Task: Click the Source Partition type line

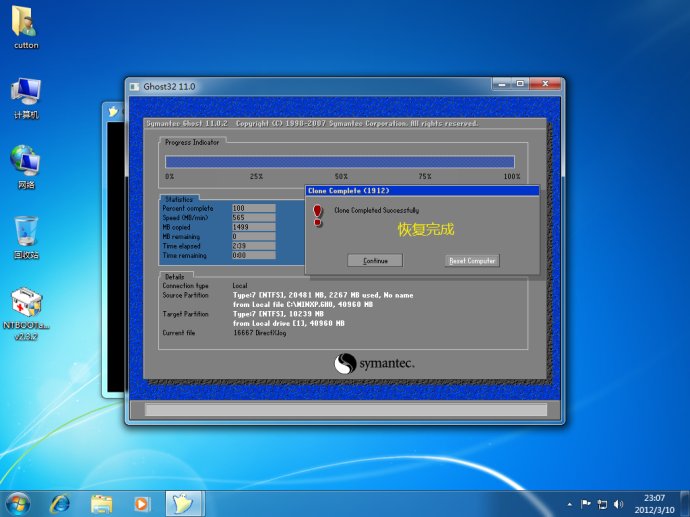Action: tap(323, 295)
